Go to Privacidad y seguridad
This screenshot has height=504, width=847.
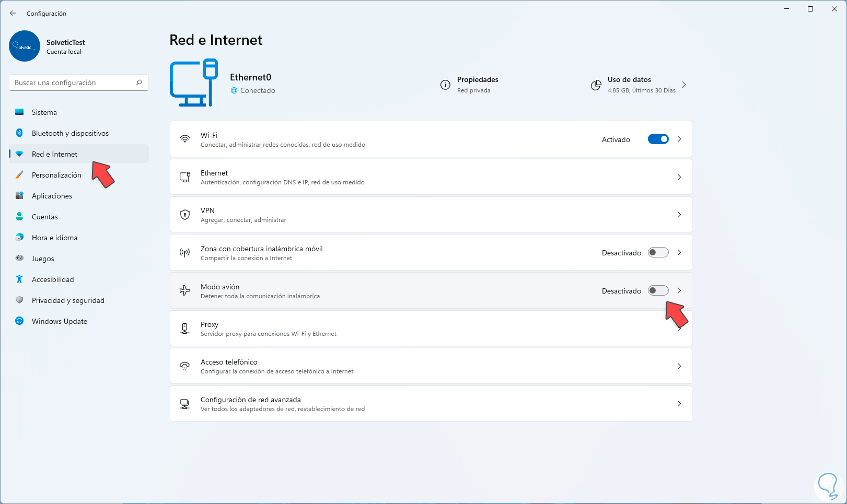tap(68, 300)
